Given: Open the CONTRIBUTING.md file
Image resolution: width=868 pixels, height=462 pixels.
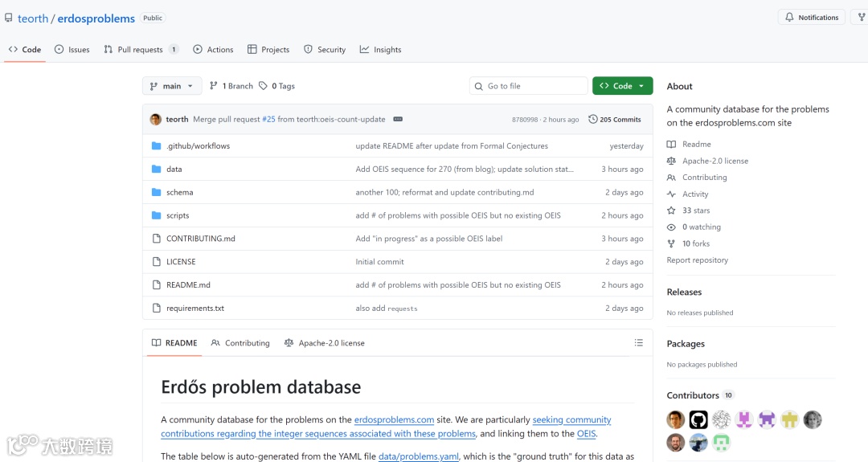Looking at the screenshot, I should (x=201, y=239).
